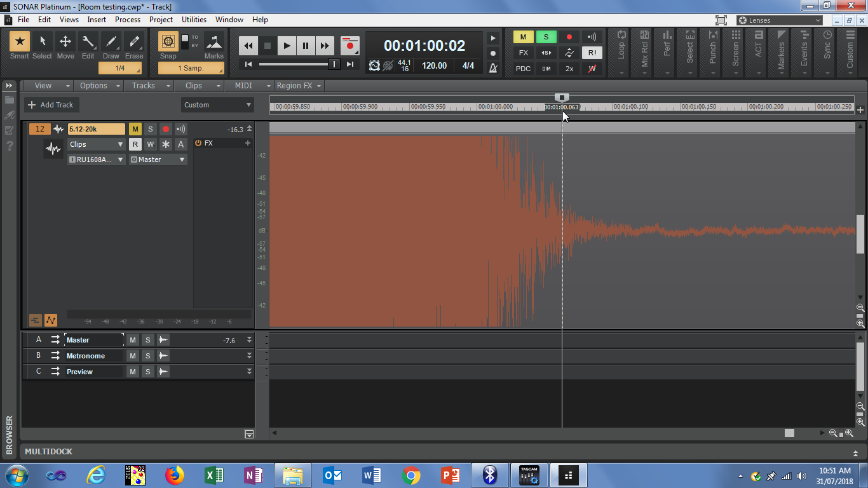Choose the Select tool arrow
Viewport: 868px width, 488px height.
[43, 42]
